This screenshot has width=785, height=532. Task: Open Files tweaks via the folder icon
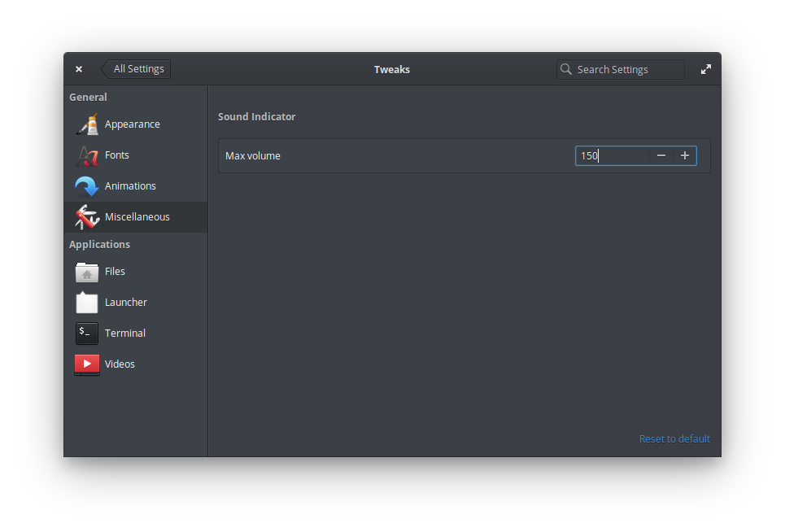87,272
